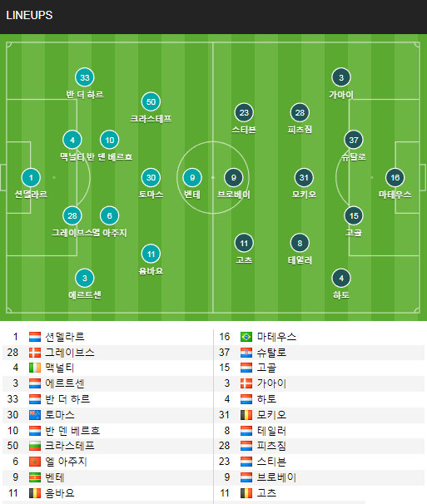427x504 pixels.
Task: Click goalkeeper number 1 션델라르 on pitch
Action: click(31, 177)
